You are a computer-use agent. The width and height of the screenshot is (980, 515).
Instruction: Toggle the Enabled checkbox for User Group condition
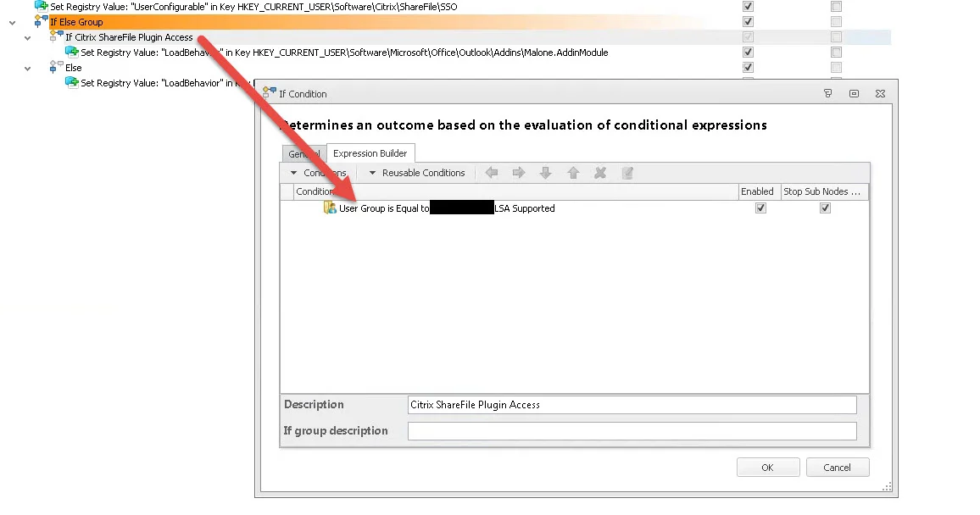760,208
